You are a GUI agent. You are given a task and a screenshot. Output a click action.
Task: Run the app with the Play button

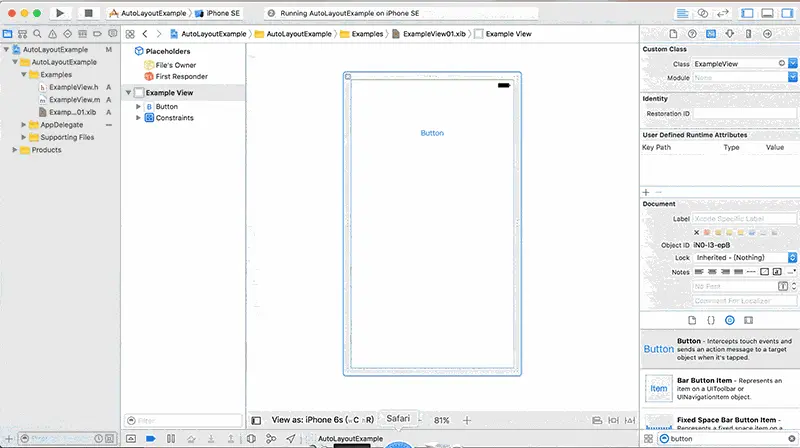[x=60, y=13]
